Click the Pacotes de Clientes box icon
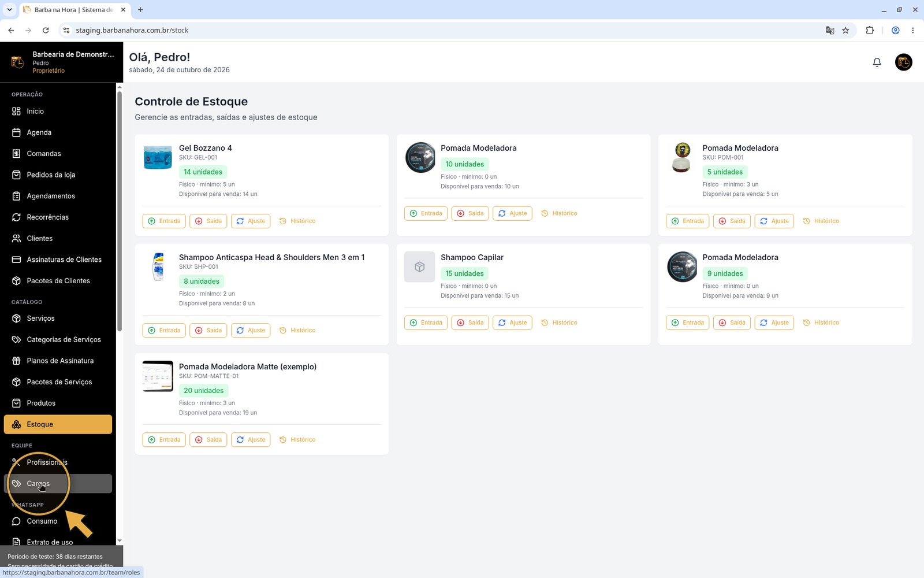The image size is (924, 578). 16,281
